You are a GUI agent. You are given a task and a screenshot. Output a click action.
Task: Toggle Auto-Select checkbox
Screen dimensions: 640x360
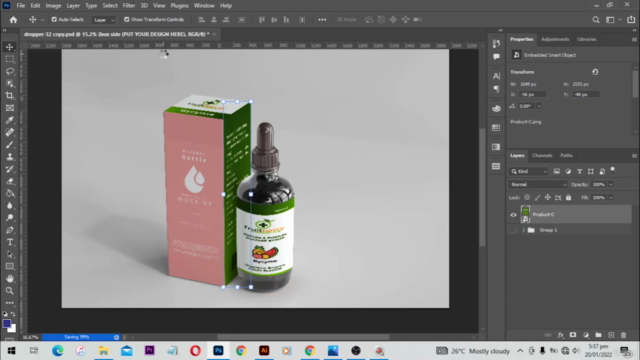click(x=54, y=20)
